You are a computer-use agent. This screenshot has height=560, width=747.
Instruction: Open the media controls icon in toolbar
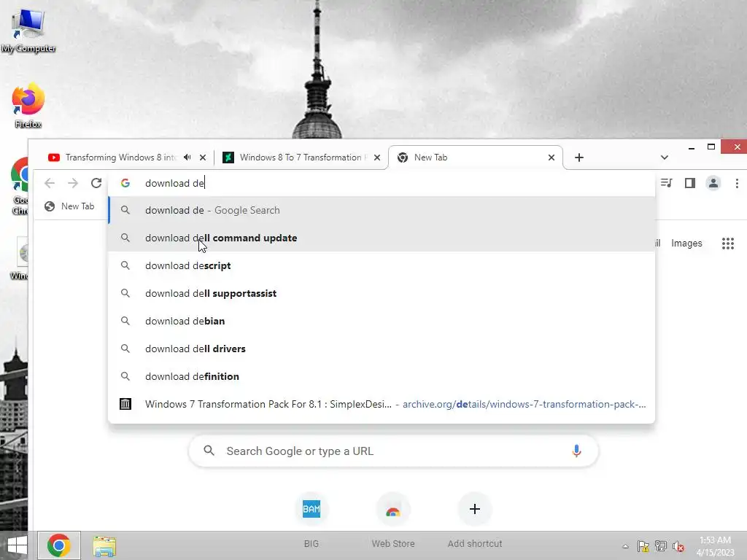[x=667, y=183]
